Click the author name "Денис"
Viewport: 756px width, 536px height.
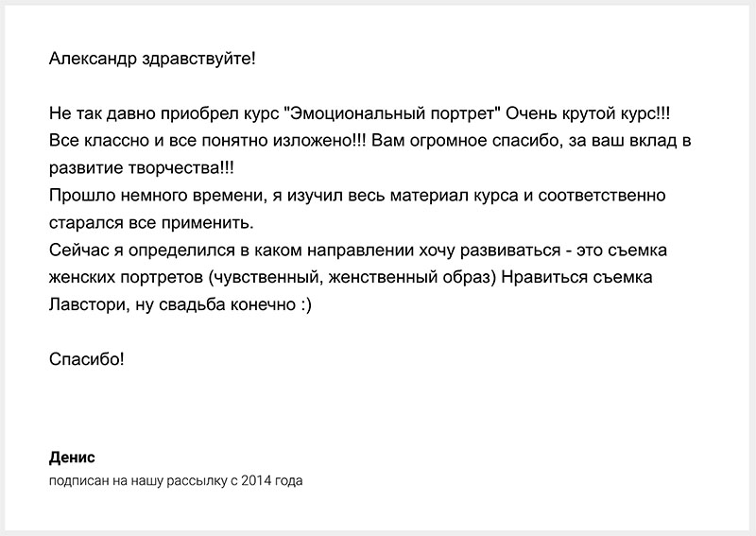coord(73,458)
